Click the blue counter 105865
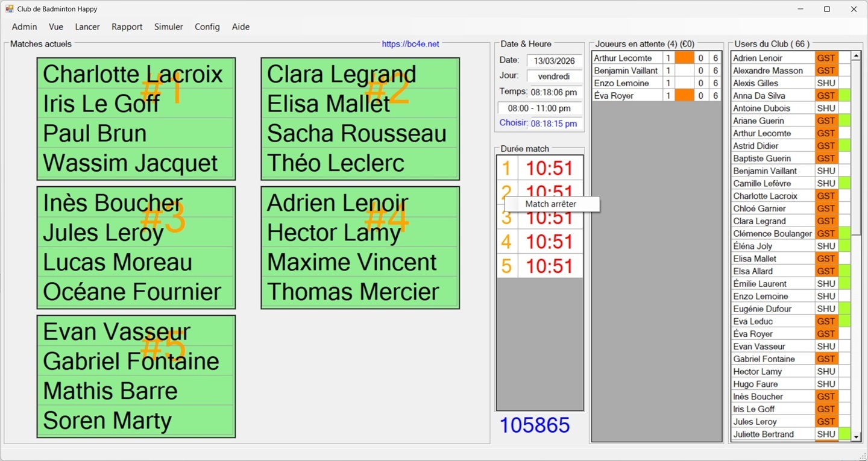This screenshot has height=461, width=868. point(535,425)
